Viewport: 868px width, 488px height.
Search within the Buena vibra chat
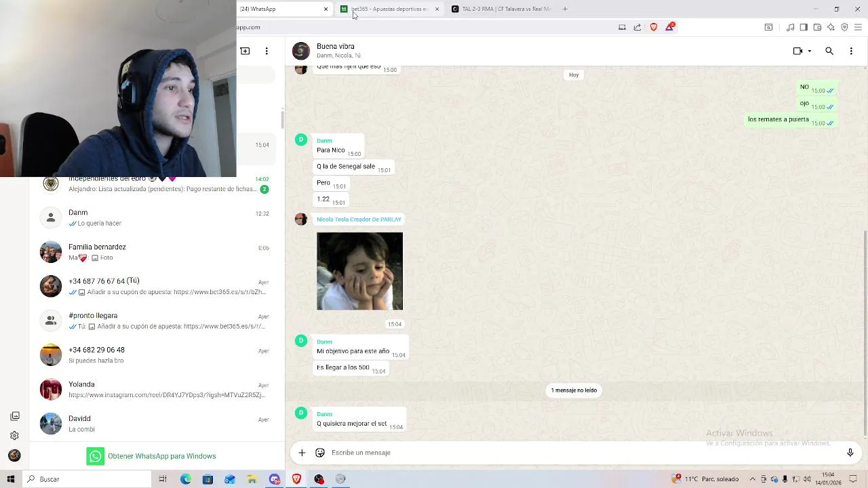pyautogui.click(x=829, y=51)
